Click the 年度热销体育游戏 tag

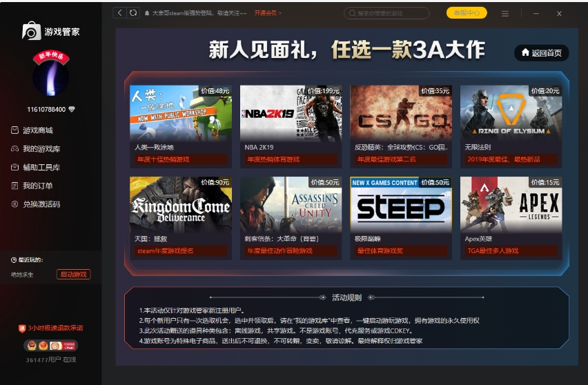pyautogui.click(x=291, y=159)
